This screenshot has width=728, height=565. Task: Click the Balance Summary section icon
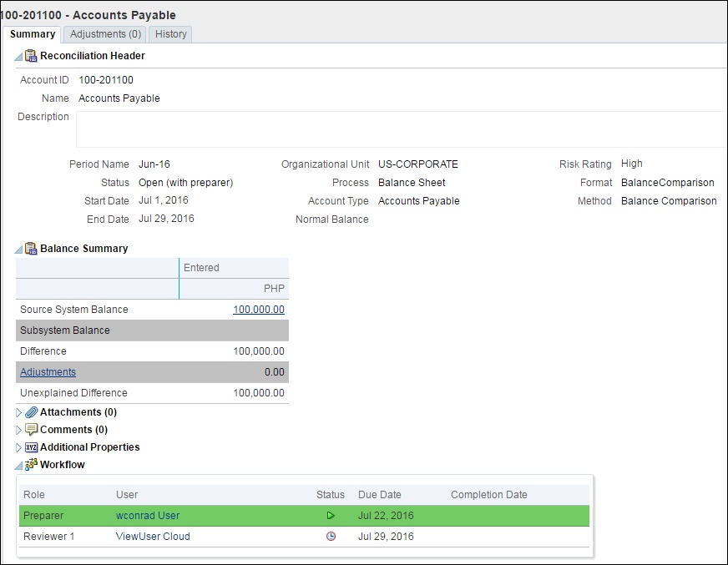(31, 248)
